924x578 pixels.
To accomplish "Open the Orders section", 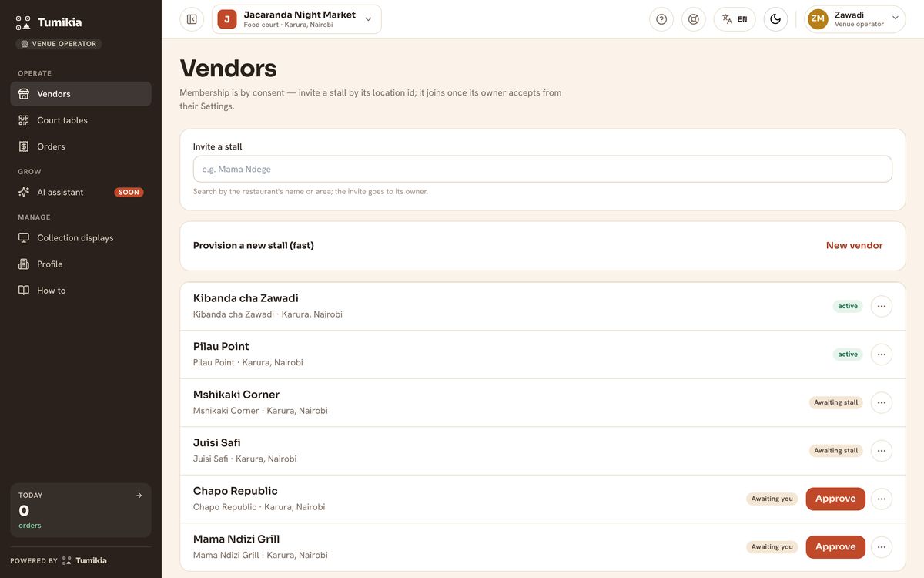I will pos(81,146).
